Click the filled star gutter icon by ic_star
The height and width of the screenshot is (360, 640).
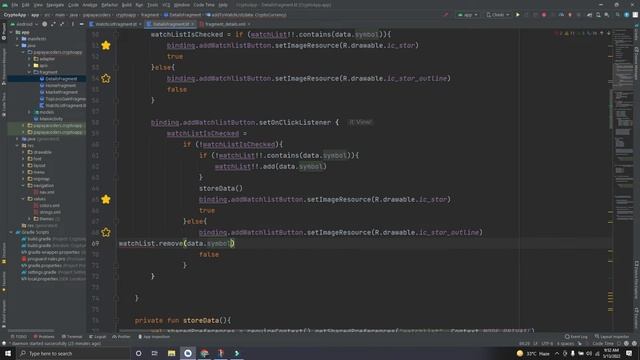point(106,45)
